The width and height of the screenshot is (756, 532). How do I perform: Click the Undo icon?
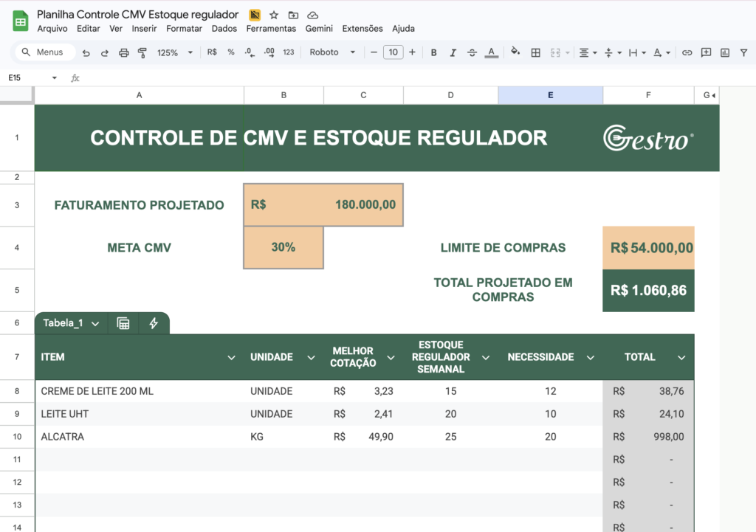coord(86,52)
